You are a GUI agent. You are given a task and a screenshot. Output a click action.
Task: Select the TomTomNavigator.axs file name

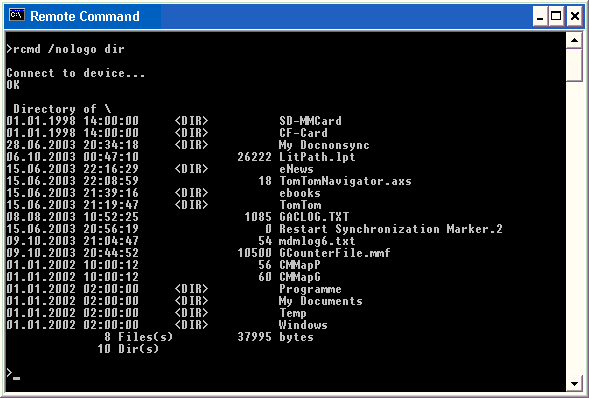(x=345, y=181)
